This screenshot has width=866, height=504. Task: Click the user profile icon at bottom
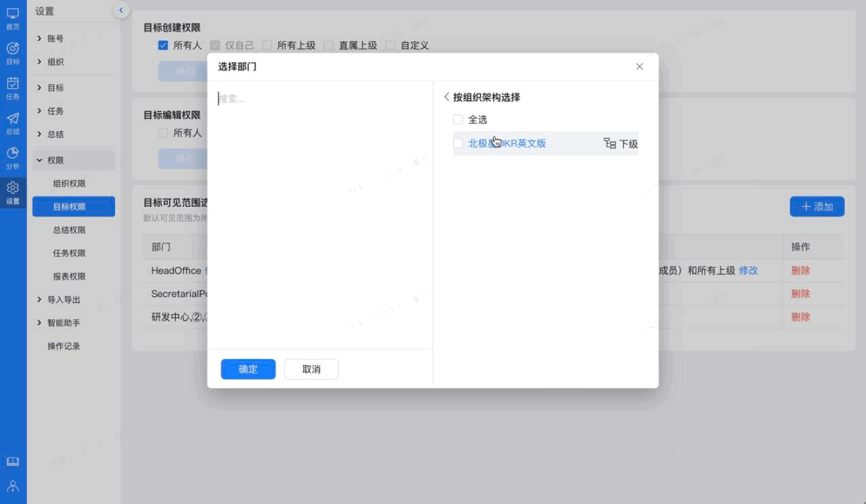(13, 486)
